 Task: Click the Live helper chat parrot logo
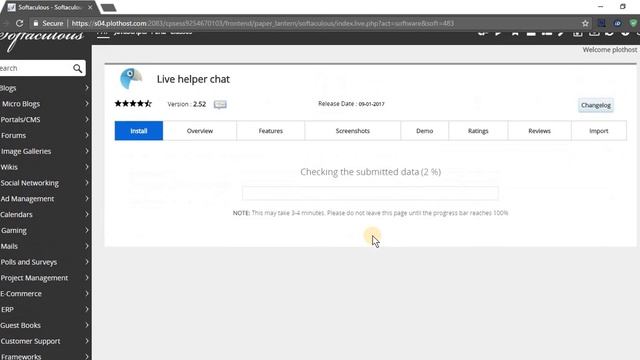pyautogui.click(x=131, y=78)
